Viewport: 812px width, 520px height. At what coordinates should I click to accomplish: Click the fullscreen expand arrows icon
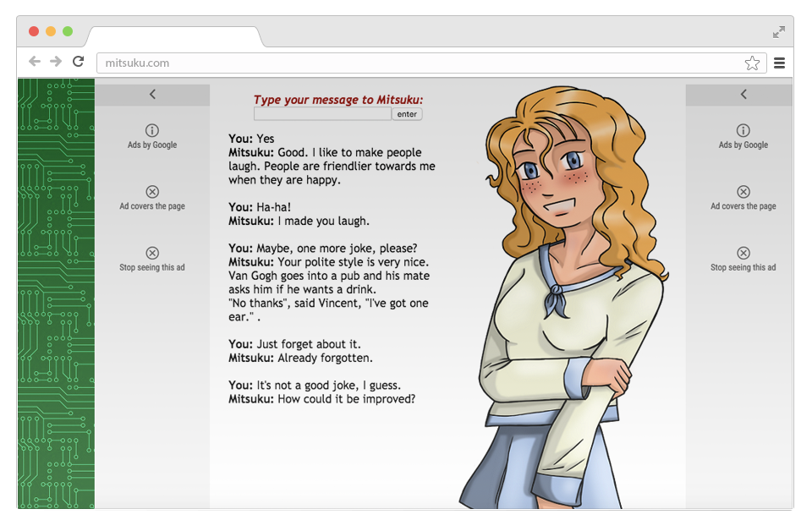(x=779, y=32)
